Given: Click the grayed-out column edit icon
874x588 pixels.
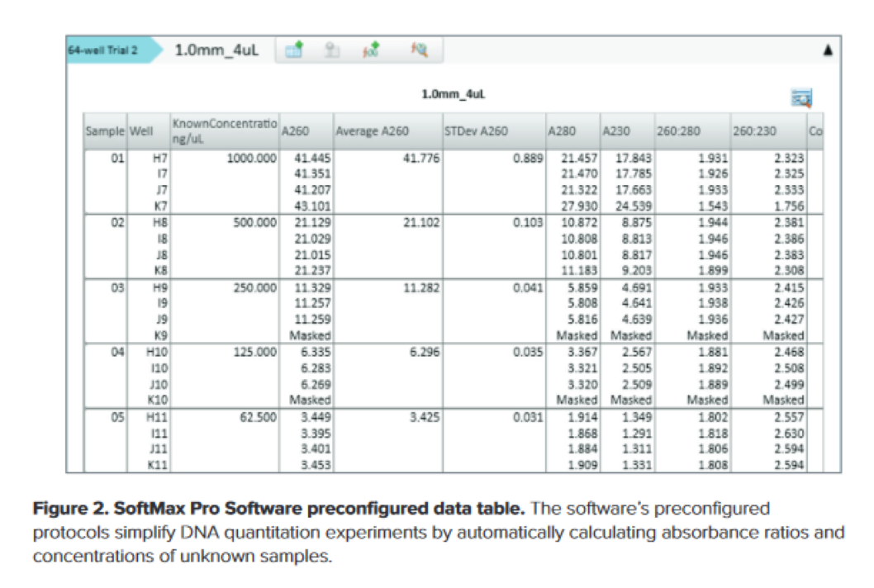Looking at the screenshot, I should click(332, 50).
